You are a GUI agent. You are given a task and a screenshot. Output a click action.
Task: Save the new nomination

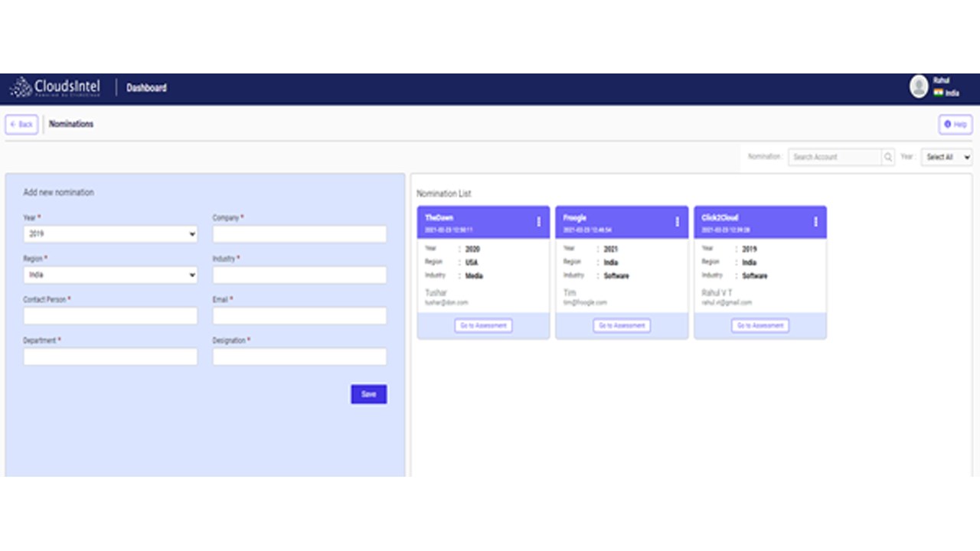[369, 394]
